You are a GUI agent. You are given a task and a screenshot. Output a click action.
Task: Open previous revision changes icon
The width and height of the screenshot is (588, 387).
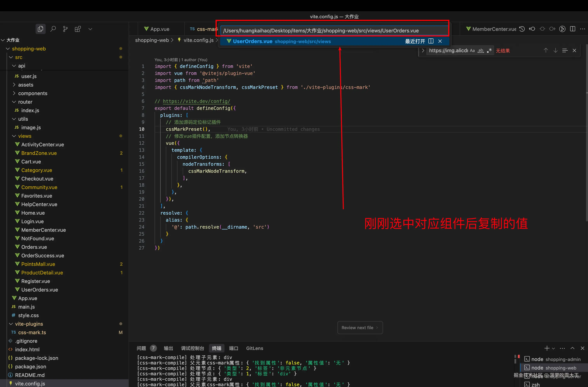532,29
